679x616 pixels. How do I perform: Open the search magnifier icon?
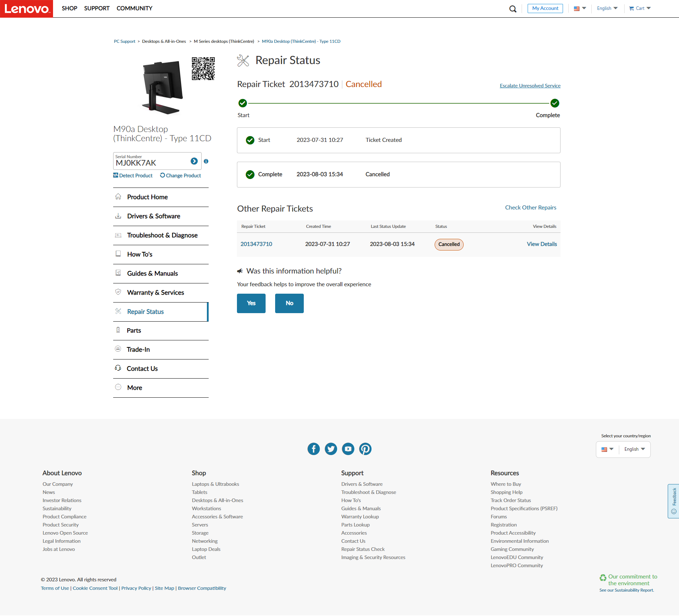click(x=512, y=8)
